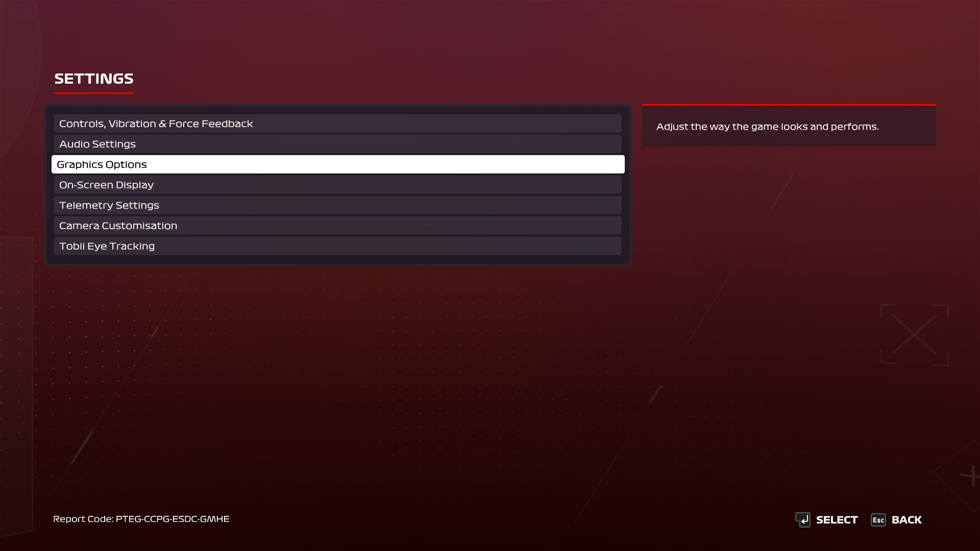The width and height of the screenshot is (980, 551).
Task: Click the red underline beneath SETTINGS
Action: pyautogui.click(x=94, y=93)
